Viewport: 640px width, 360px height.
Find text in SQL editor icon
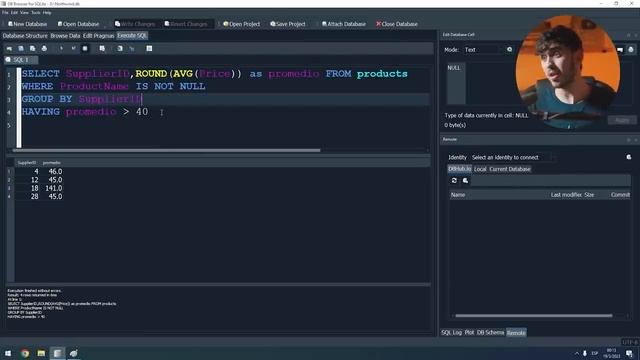(x=120, y=49)
